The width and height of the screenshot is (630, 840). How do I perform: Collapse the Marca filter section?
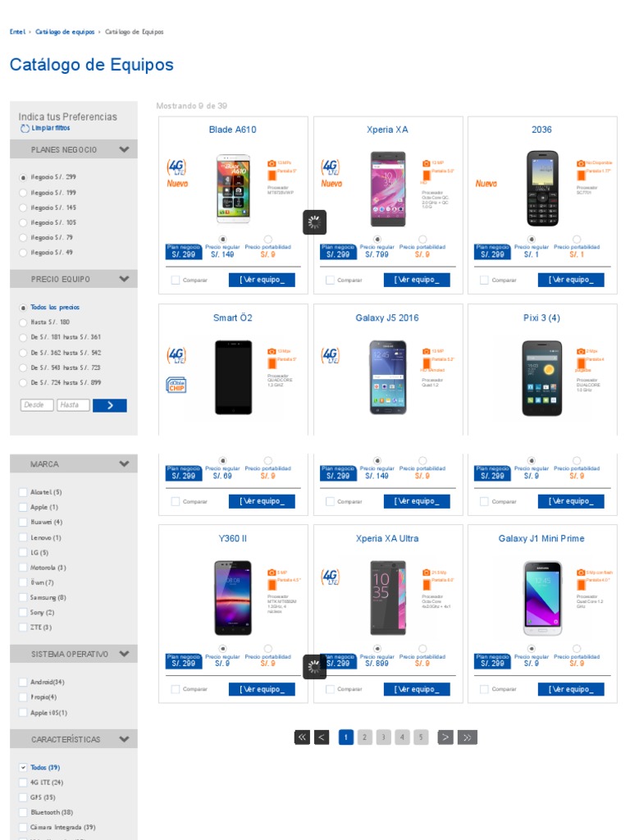124,463
